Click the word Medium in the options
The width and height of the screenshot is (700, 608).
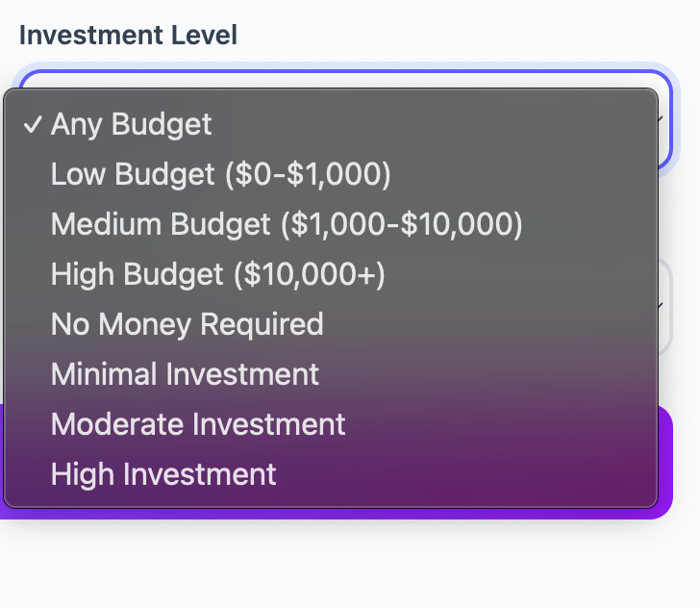(x=107, y=224)
